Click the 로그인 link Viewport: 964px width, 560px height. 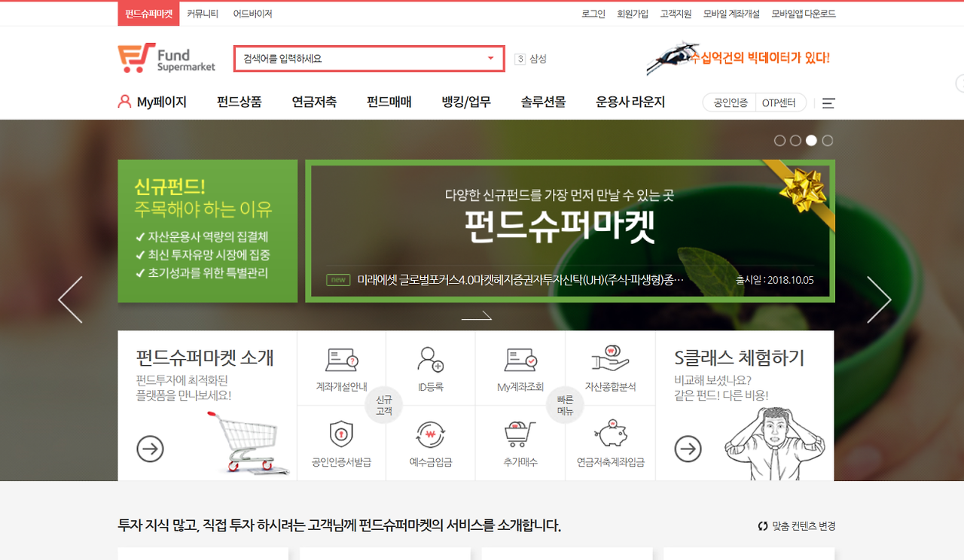pyautogui.click(x=593, y=13)
